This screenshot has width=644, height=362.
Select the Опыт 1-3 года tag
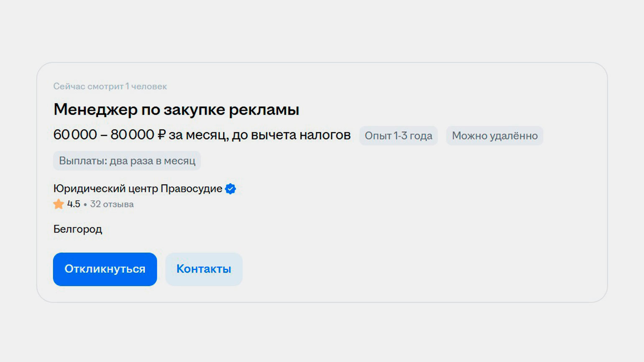(399, 136)
